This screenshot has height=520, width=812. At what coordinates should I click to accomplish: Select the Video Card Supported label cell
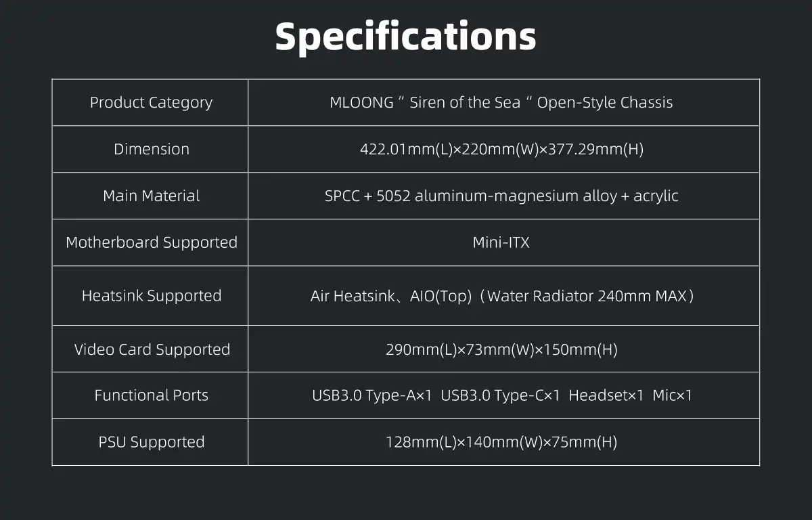pyautogui.click(x=152, y=349)
